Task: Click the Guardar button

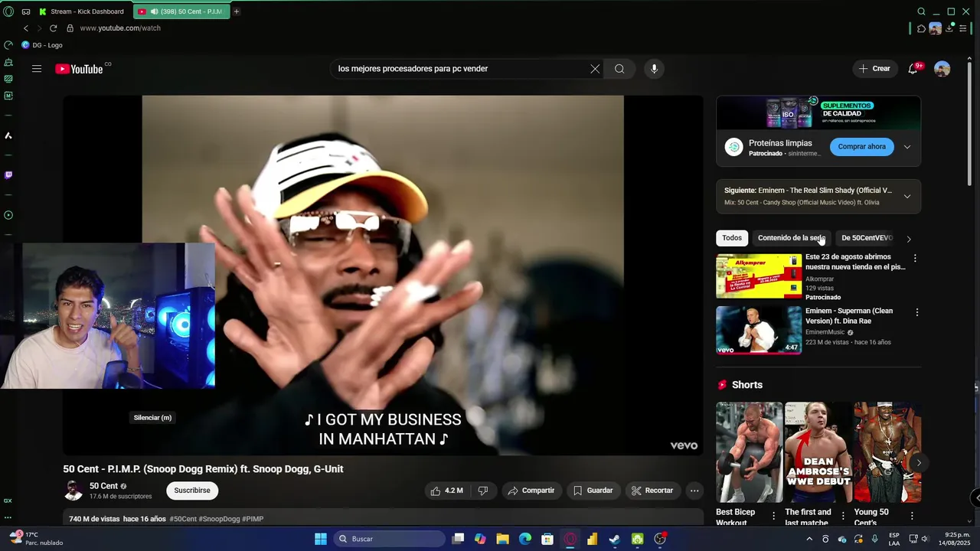Action: pyautogui.click(x=593, y=491)
